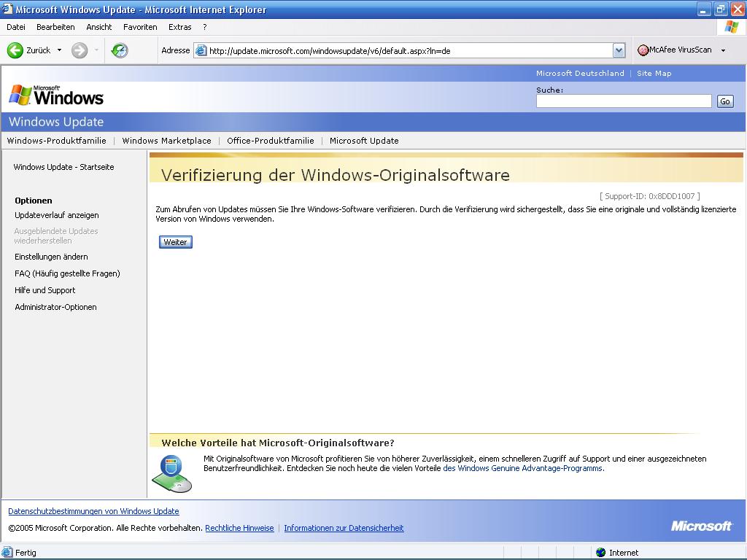Click the Internet zone globe icon
The height and width of the screenshot is (560, 747).
(601, 553)
